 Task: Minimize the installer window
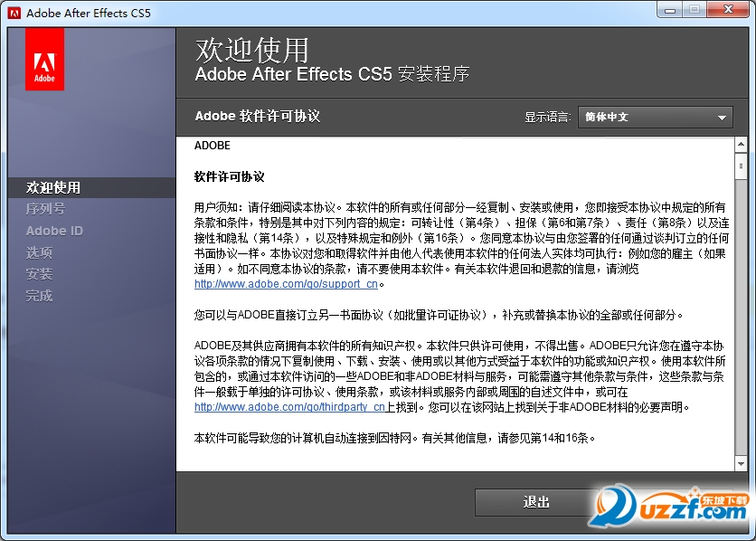(670, 10)
